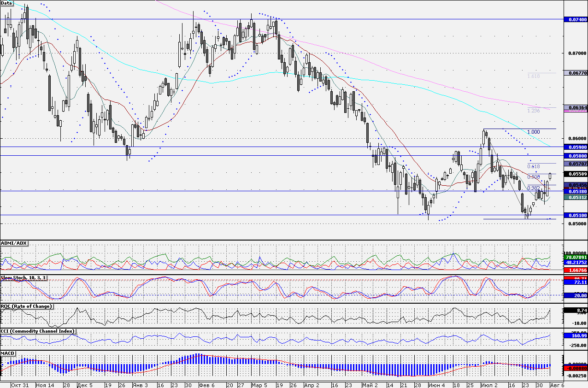This screenshot has width=588, height=388.
Task: Click the Fibonacci 1.236 level label
Action: click(533, 111)
